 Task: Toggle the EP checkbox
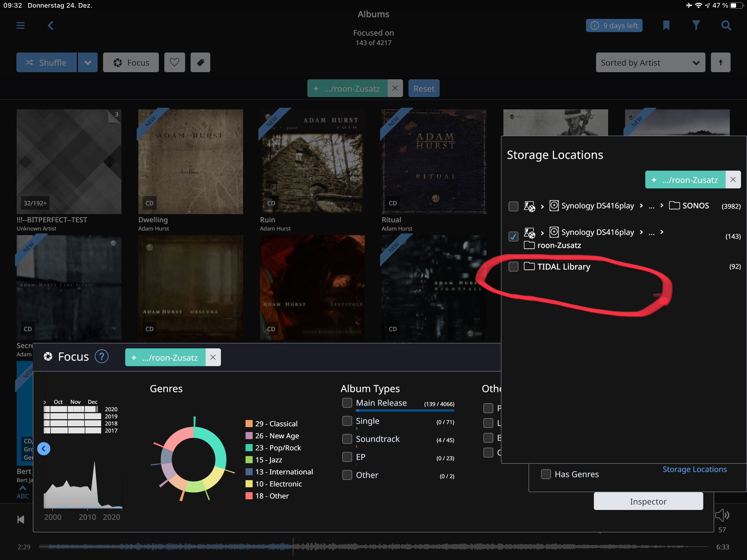coord(347,457)
